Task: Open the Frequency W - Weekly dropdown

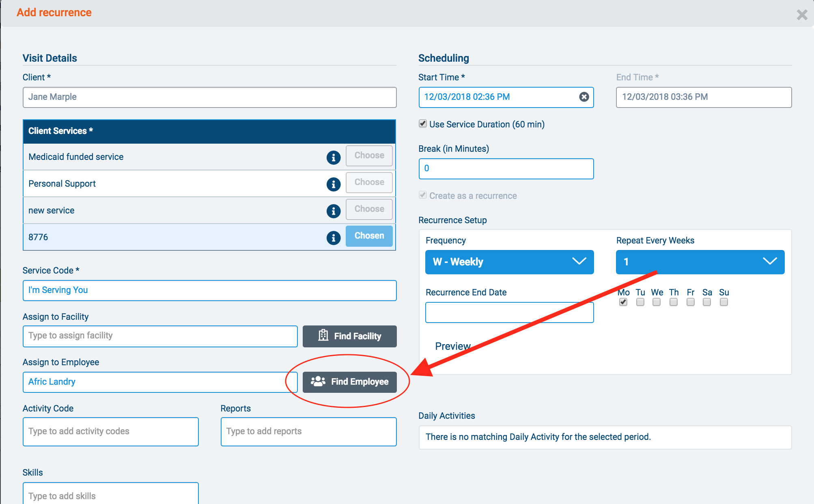Action: click(x=509, y=262)
